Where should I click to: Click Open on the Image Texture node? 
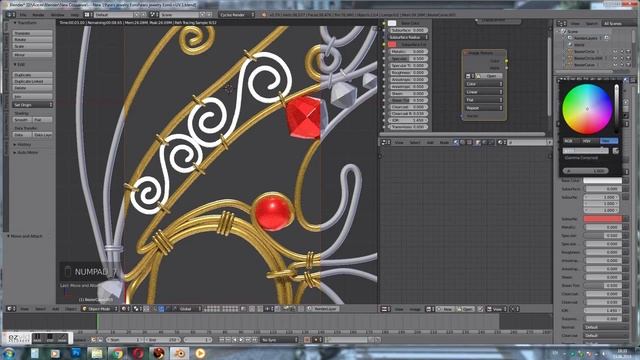(489, 76)
